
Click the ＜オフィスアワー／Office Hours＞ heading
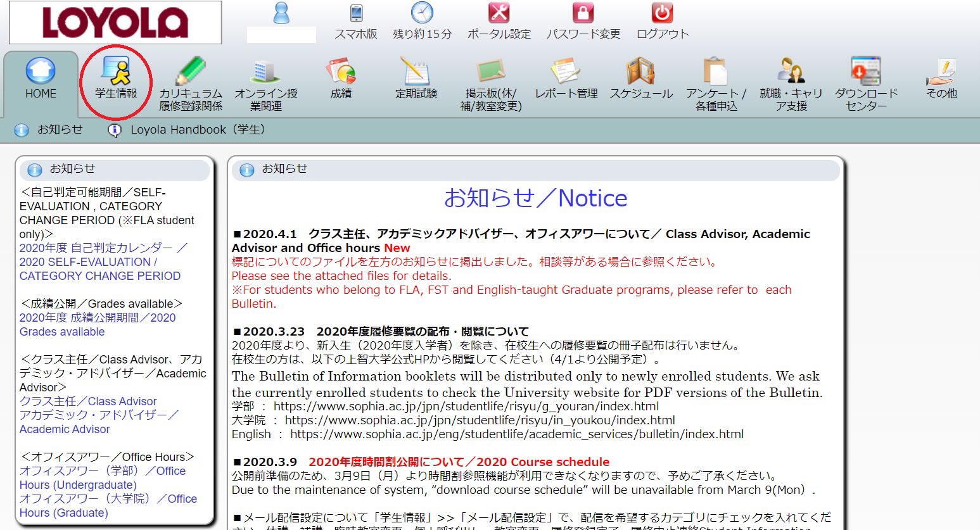[x=107, y=457]
